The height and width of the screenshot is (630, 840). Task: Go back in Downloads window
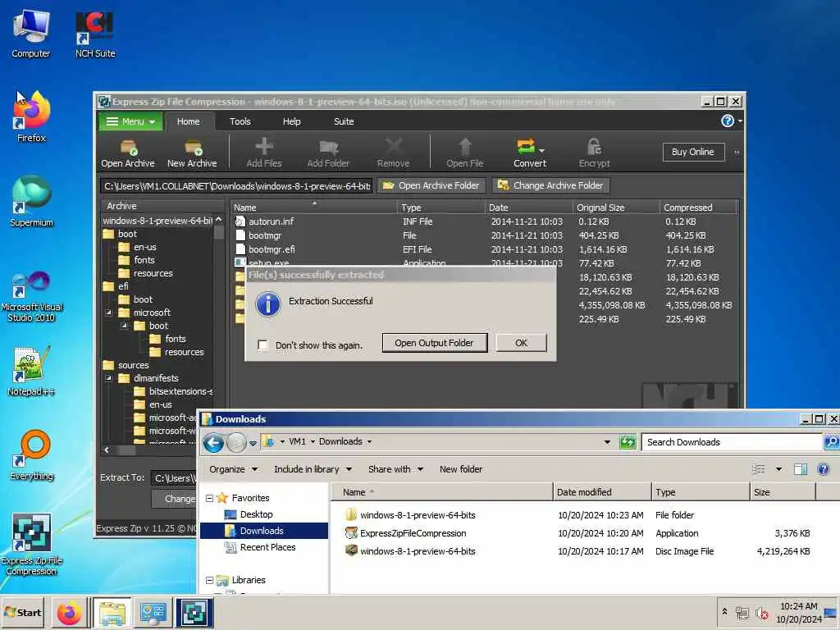pyautogui.click(x=213, y=442)
